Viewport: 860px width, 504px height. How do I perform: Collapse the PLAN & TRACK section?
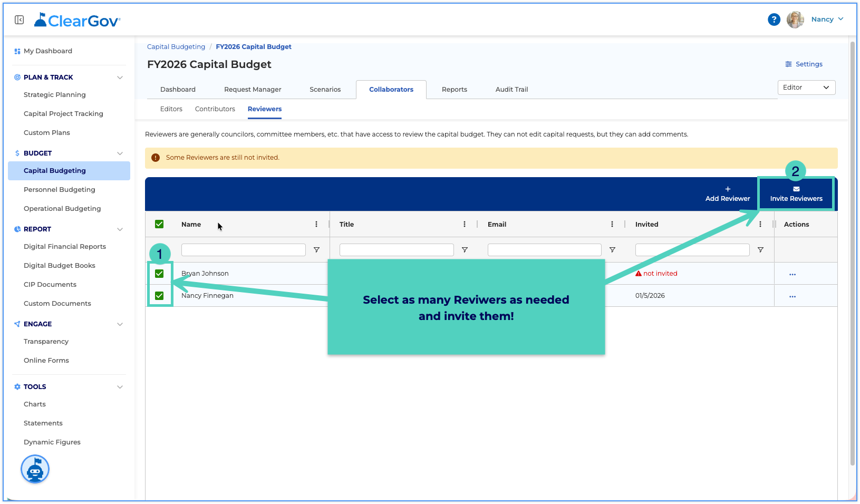(120, 77)
